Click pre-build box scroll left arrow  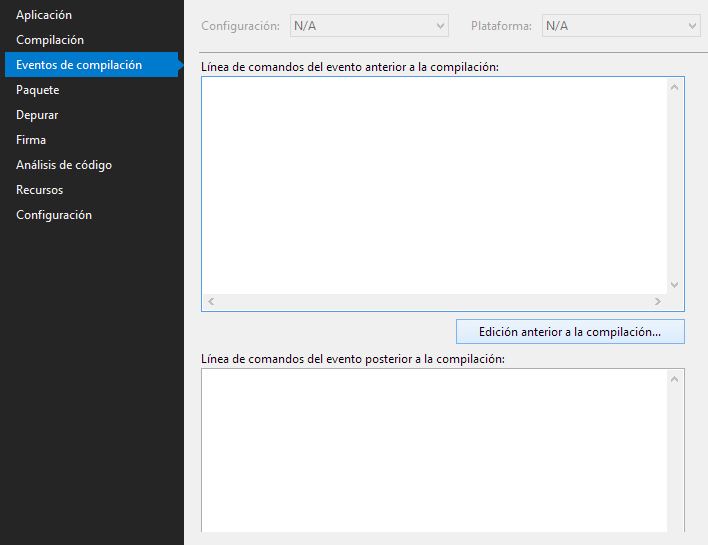[x=211, y=301]
